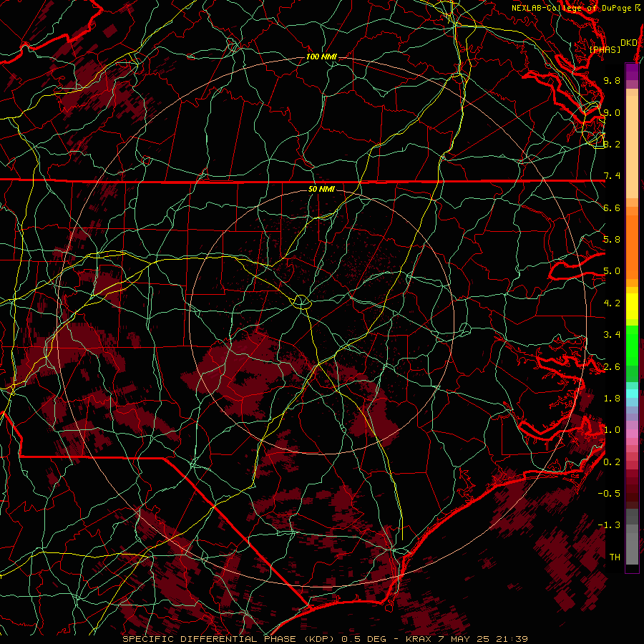Viewport: 644px width, 644px height.
Task: Click the 7.4 scale value label
Action: coord(612,176)
